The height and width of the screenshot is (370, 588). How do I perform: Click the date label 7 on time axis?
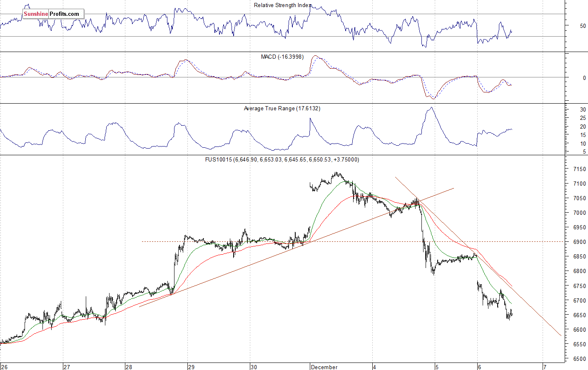click(545, 367)
